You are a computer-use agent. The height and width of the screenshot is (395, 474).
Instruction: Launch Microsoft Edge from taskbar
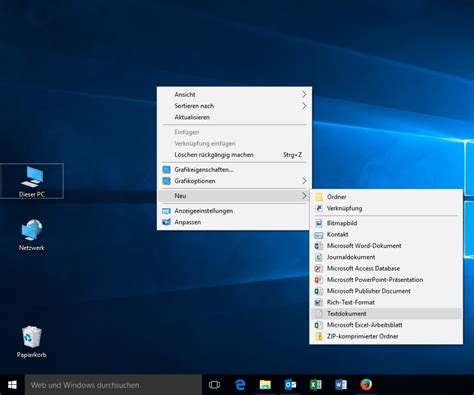click(240, 385)
